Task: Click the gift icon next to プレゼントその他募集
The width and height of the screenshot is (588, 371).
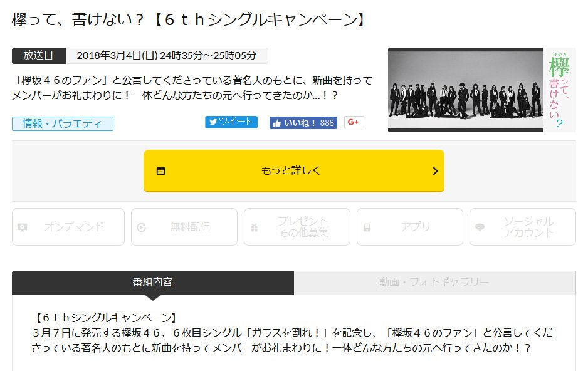Action: point(255,227)
